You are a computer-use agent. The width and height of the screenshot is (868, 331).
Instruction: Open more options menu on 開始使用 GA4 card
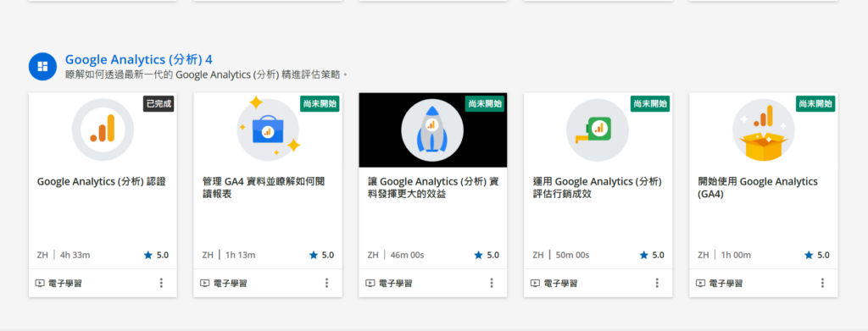tap(822, 283)
